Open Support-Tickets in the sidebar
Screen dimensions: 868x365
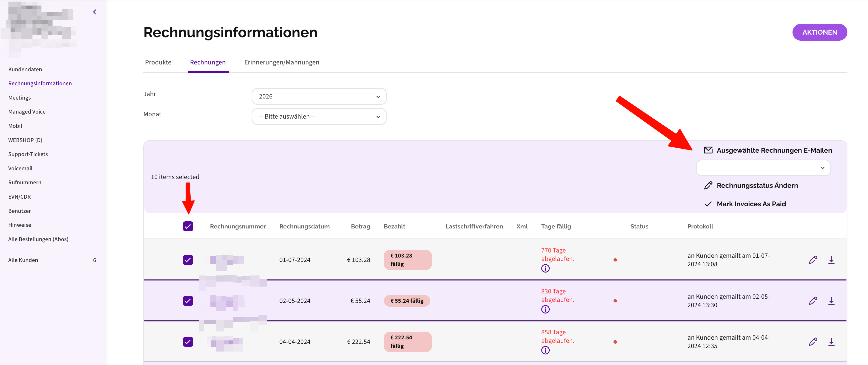[28, 154]
